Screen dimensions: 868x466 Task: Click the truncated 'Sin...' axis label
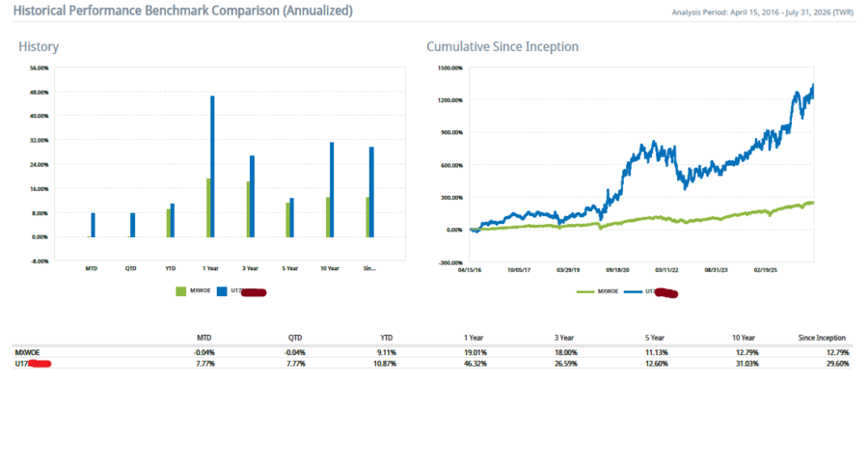[x=369, y=268]
